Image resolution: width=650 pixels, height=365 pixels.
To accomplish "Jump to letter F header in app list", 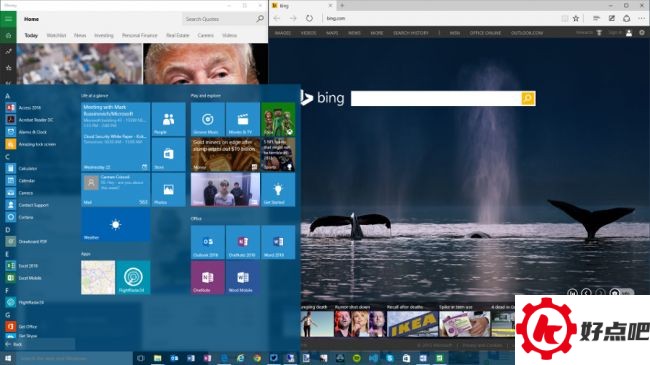I will pyautogui.click(x=7, y=290).
